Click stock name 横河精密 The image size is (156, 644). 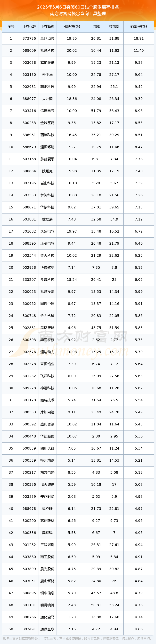click(x=47, y=460)
